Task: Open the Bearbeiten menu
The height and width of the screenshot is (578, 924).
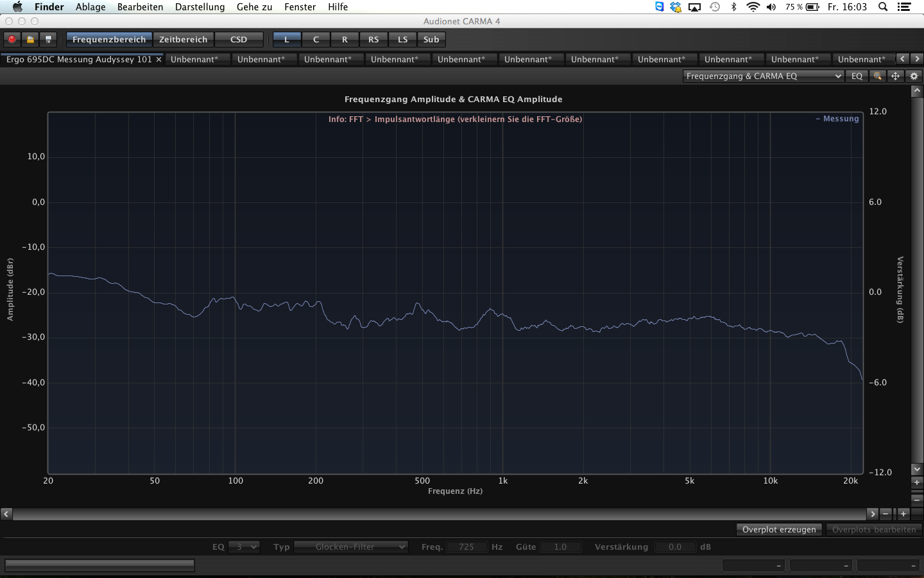Action: click(140, 7)
